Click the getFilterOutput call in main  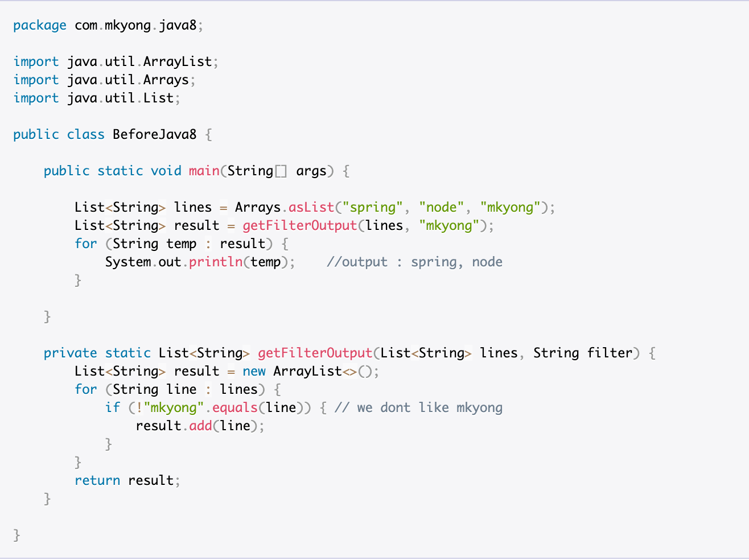coord(300,225)
